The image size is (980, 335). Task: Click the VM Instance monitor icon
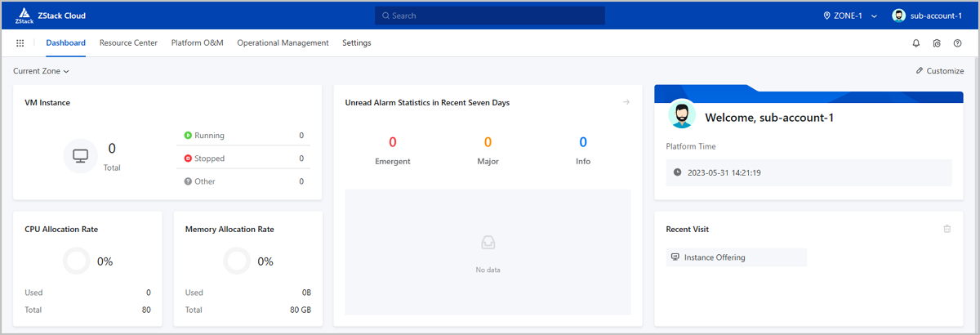click(x=80, y=155)
